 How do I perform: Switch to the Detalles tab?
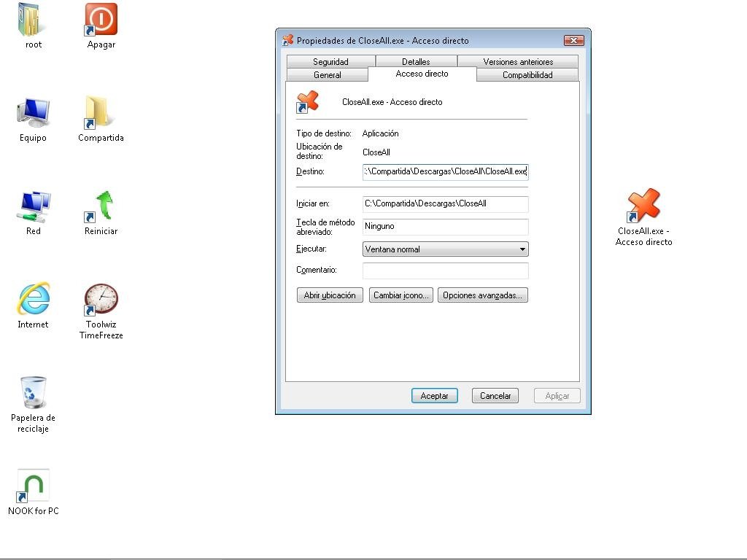pyautogui.click(x=416, y=61)
